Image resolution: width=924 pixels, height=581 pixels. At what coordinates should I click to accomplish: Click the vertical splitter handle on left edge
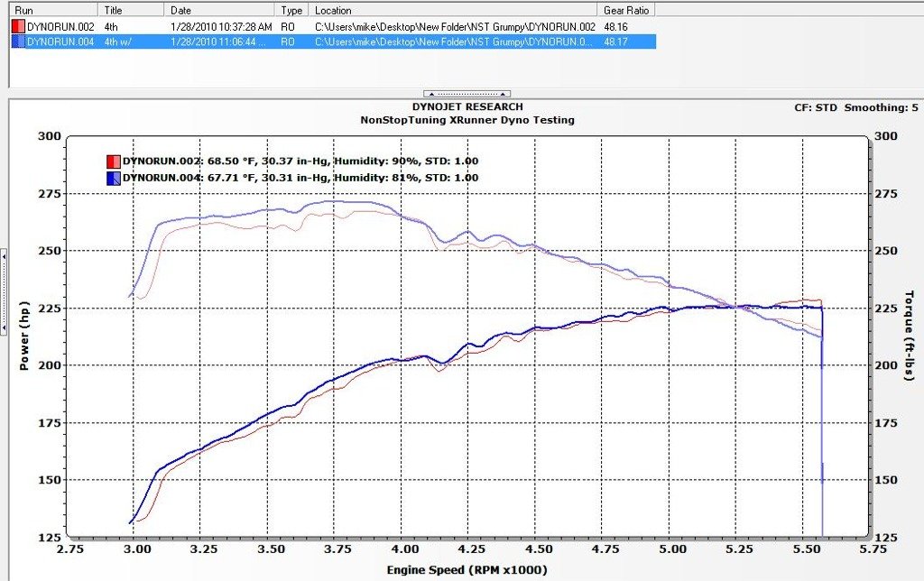pos(4,291)
